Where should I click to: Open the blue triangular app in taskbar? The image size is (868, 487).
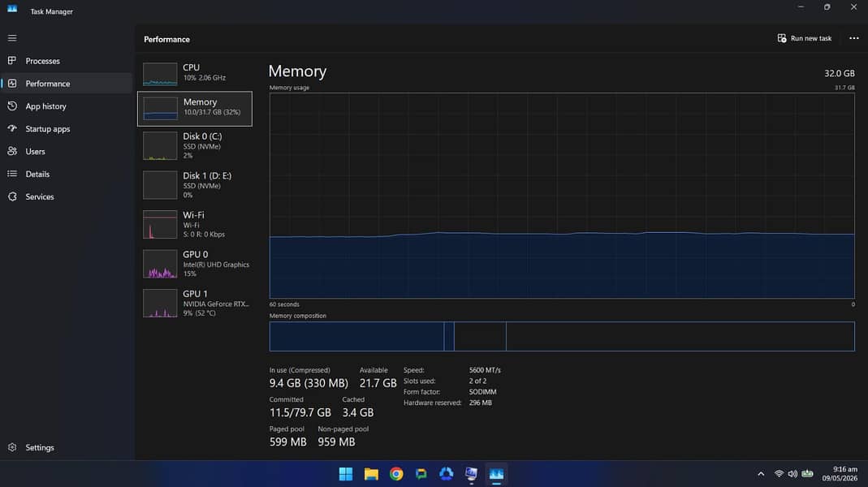tap(446, 474)
